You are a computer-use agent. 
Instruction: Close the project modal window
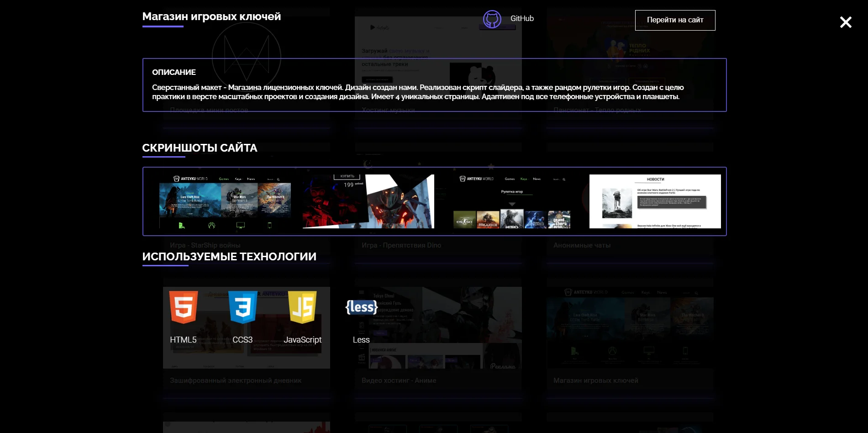[846, 22]
